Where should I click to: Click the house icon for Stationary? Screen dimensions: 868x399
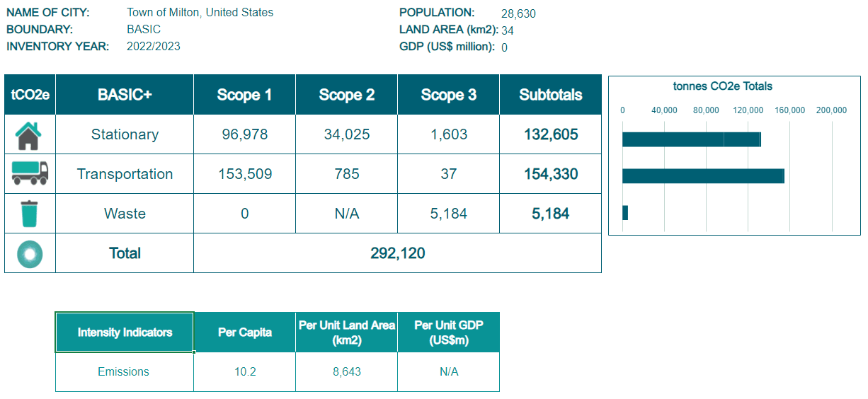pyautogui.click(x=30, y=134)
